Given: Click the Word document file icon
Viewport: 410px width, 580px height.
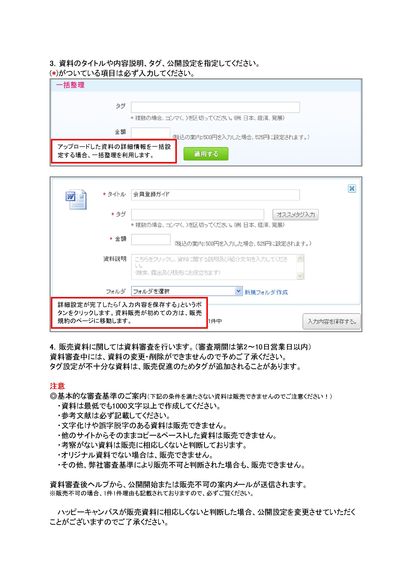Looking at the screenshot, I should point(77,200).
